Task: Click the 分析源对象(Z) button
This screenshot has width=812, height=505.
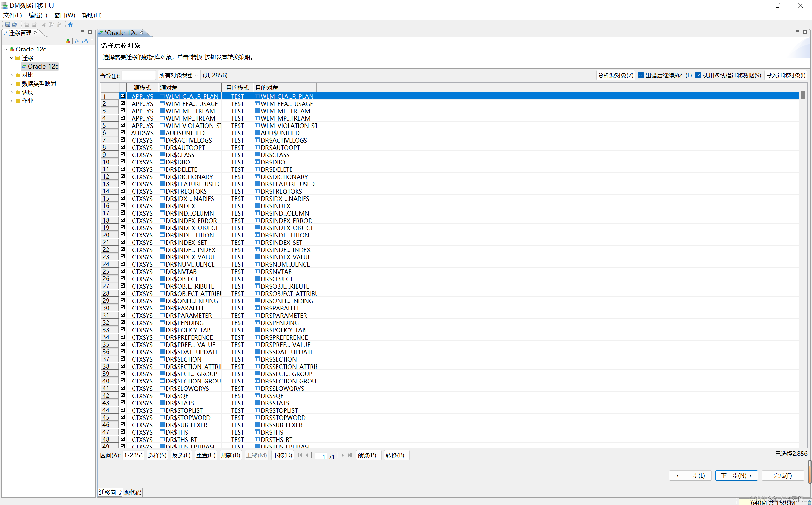Action: click(615, 75)
